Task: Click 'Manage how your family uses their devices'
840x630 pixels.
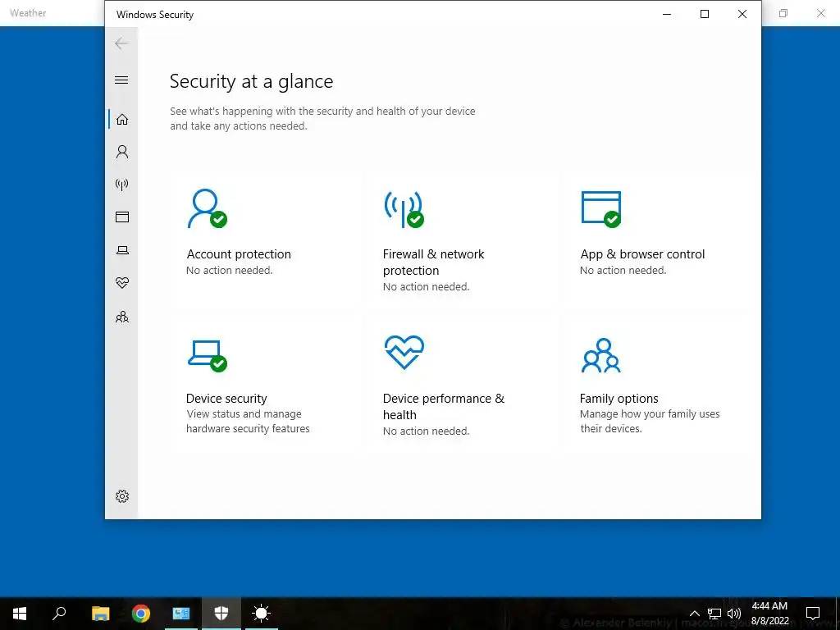Action: (x=650, y=421)
